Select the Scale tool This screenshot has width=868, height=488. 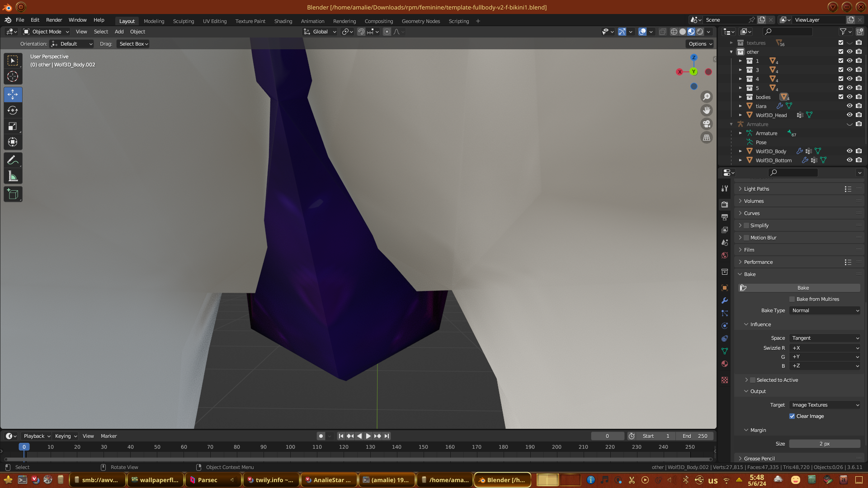click(x=13, y=127)
